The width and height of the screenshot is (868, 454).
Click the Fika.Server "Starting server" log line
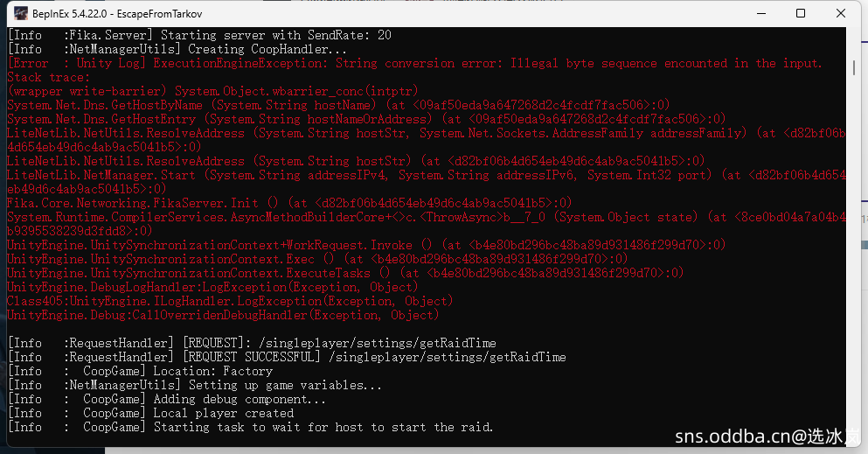click(199, 35)
